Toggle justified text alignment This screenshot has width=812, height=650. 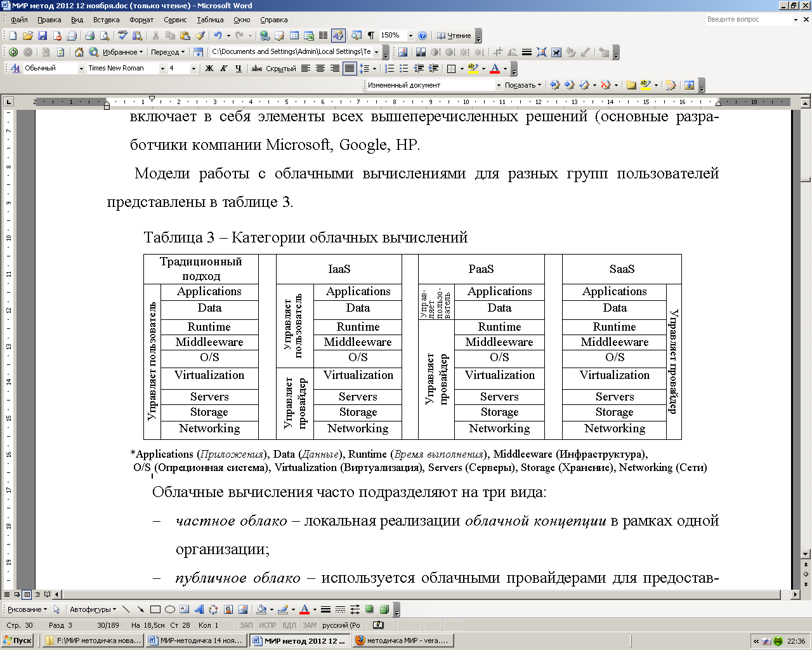click(x=350, y=68)
